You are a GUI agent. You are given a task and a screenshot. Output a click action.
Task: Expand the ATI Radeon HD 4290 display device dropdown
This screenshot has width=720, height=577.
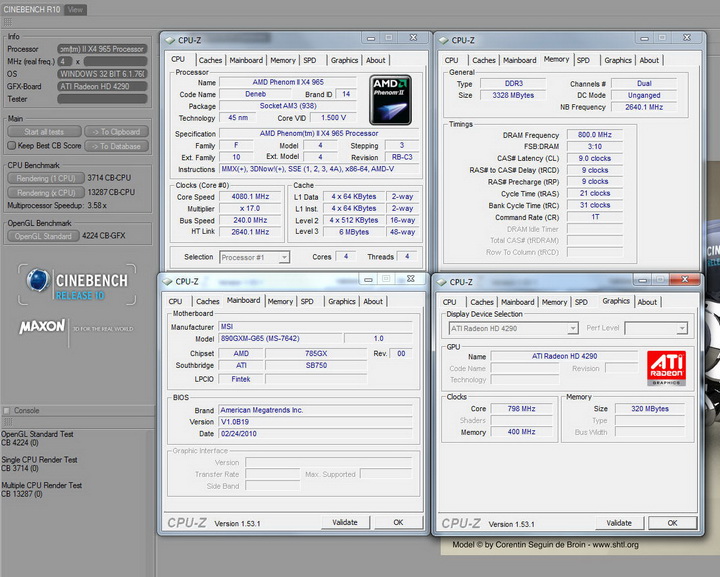pos(511,328)
